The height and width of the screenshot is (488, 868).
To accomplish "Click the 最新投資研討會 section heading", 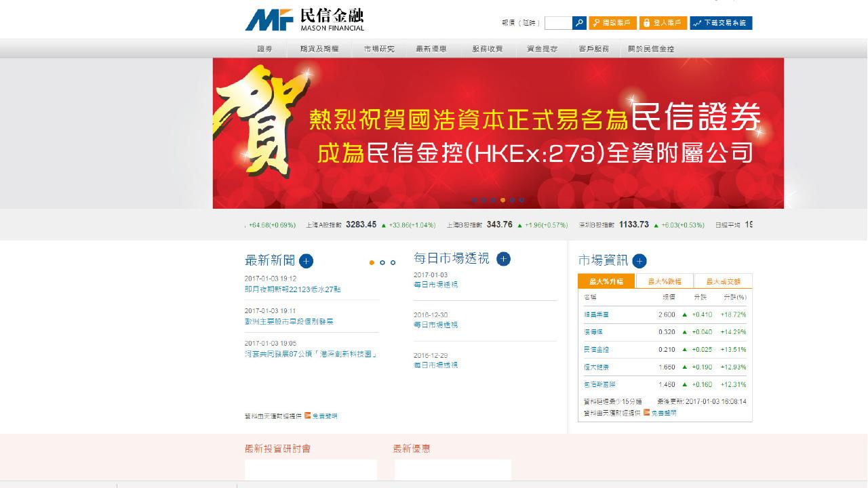I will point(278,449).
